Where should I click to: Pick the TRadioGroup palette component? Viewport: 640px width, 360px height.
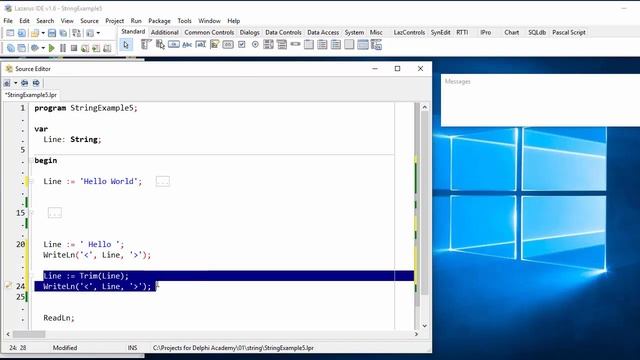pos(322,44)
